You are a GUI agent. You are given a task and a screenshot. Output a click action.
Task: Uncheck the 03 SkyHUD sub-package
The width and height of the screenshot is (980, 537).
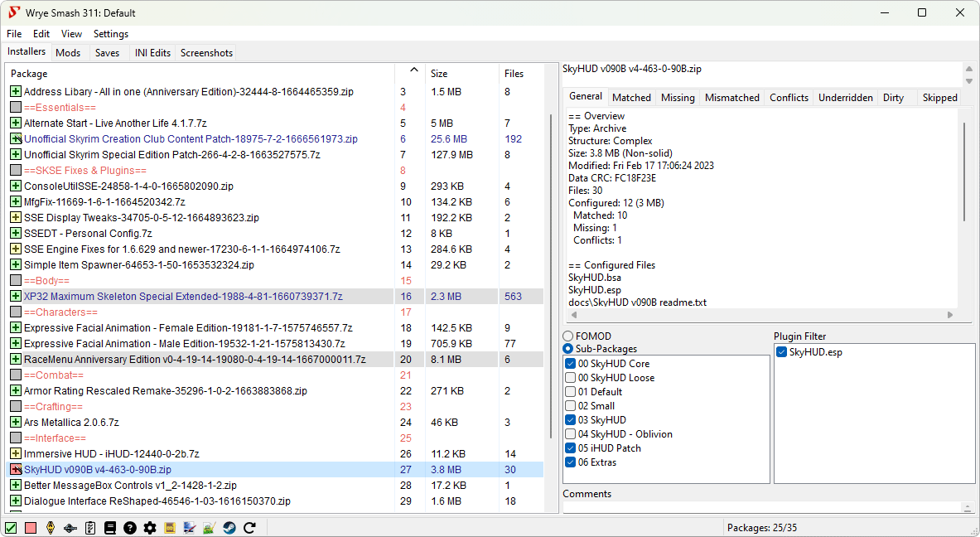point(570,420)
